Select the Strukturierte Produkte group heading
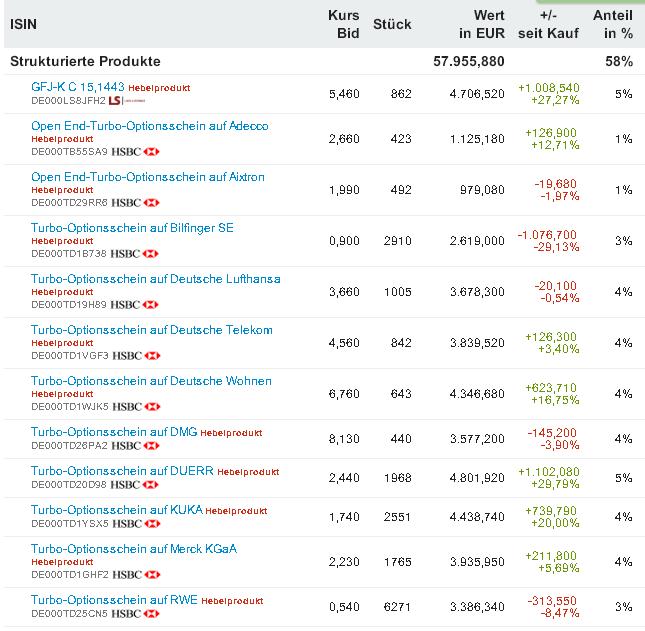The height and width of the screenshot is (631, 645). tap(85, 62)
